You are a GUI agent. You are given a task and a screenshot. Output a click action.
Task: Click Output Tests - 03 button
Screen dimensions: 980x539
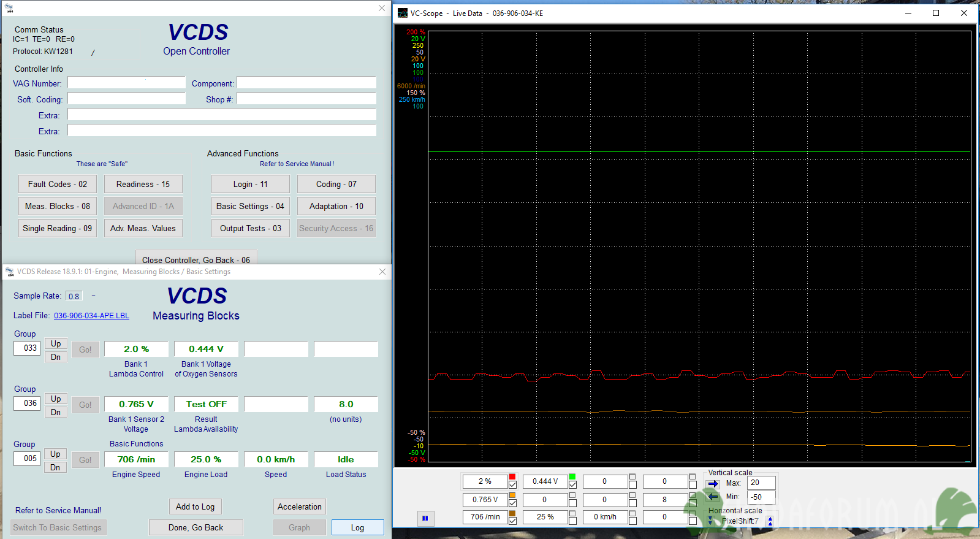(250, 228)
